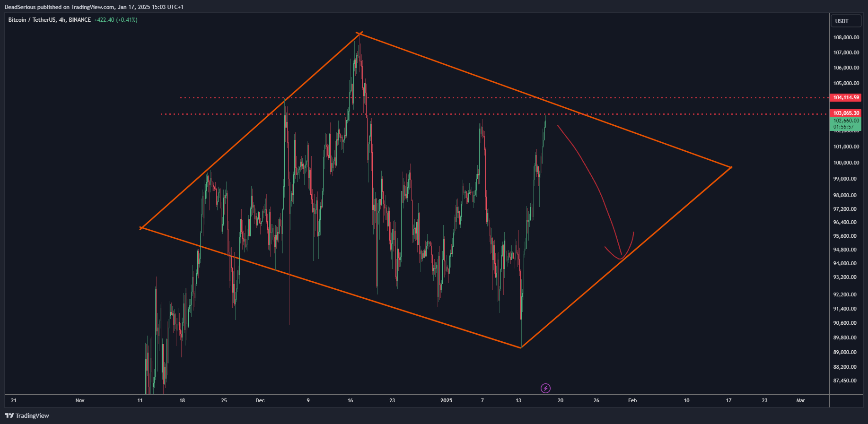The height and width of the screenshot is (424, 868).
Task: Click the 90,600.00 price axis label
Action: click(x=845, y=323)
